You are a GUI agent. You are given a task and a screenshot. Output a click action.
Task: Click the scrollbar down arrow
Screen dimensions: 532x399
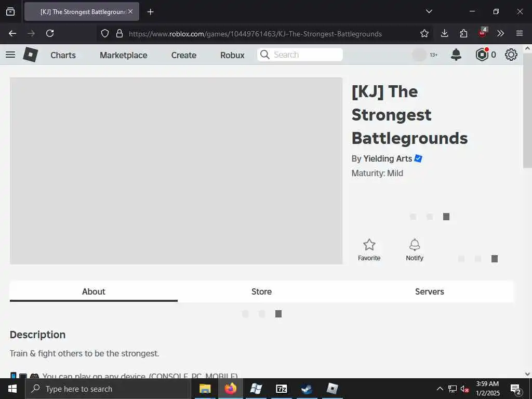coord(527,374)
